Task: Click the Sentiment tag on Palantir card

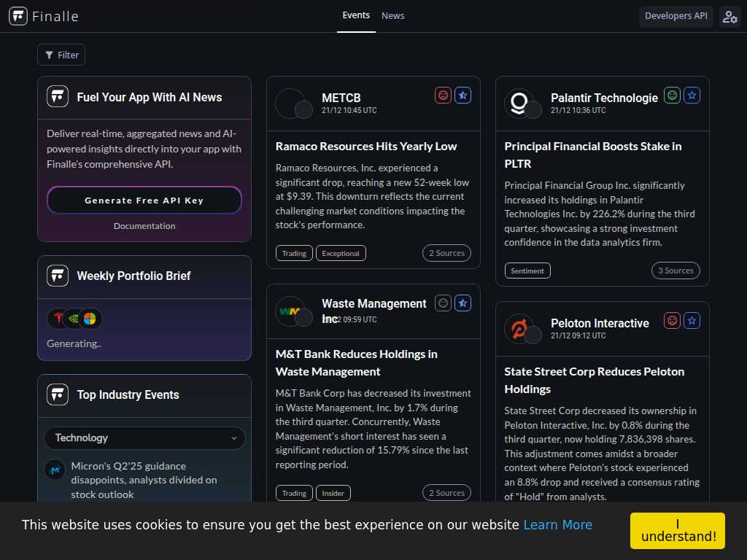Action: 527,271
